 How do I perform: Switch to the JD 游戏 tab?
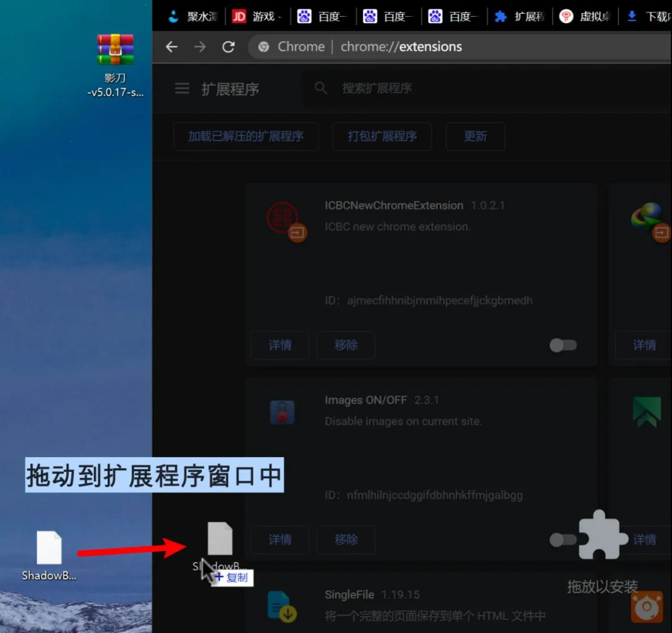pyautogui.click(x=257, y=16)
